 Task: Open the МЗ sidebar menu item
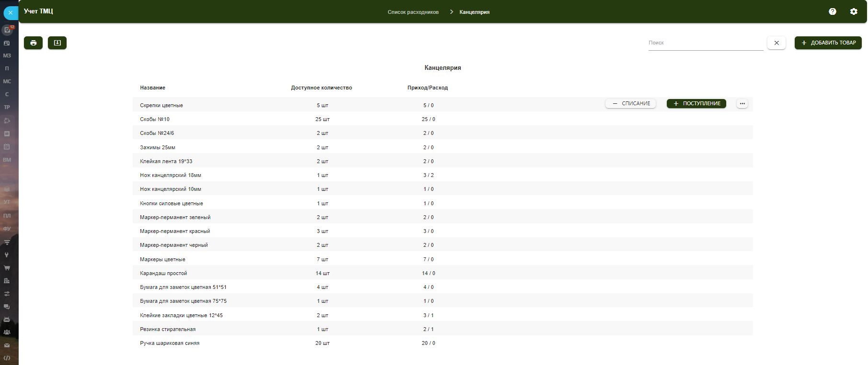[x=7, y=55]
